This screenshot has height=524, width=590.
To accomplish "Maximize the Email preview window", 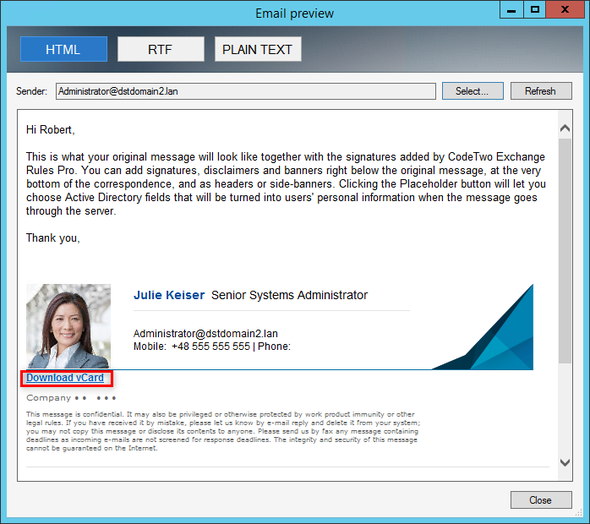I will click(x=534, y=10).
